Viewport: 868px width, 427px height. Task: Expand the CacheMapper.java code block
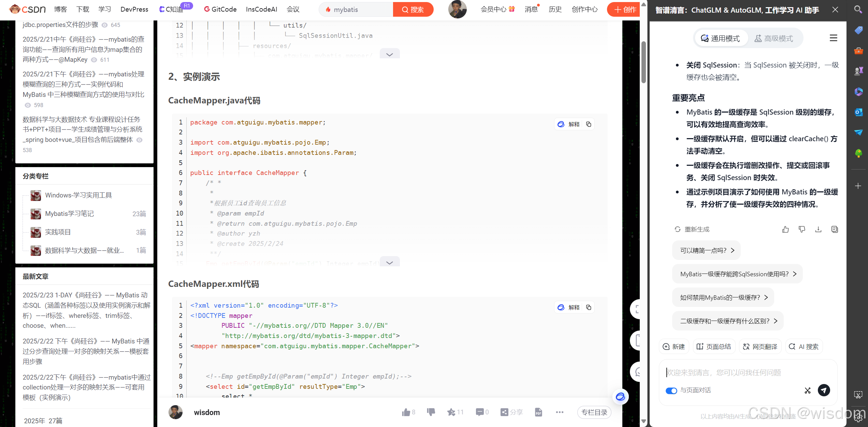(389, 262)
